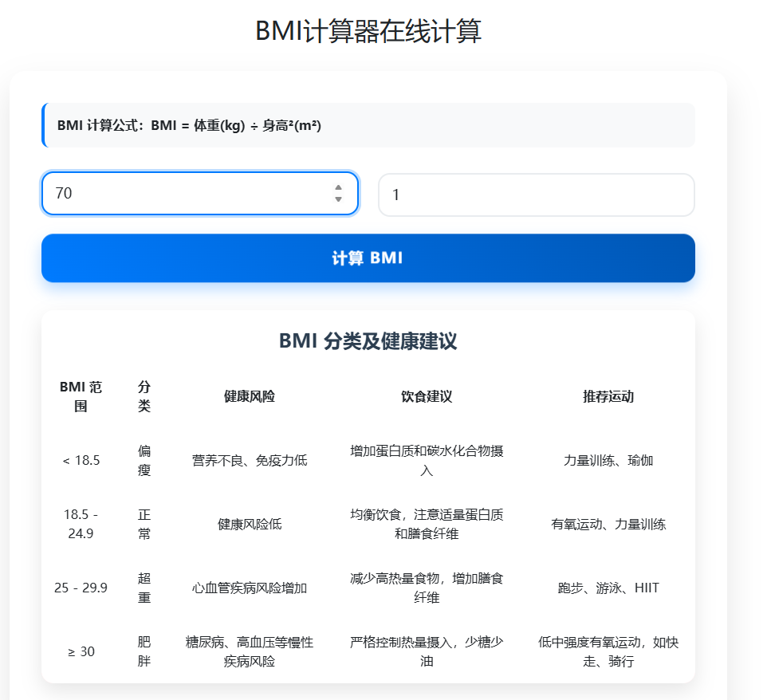Click the 糖尿病、高血压等慢性疾病风险 cell
Image resolution: width=767 pixels, height=700 pixels.
pyautogui.click(x=250, y=651)
